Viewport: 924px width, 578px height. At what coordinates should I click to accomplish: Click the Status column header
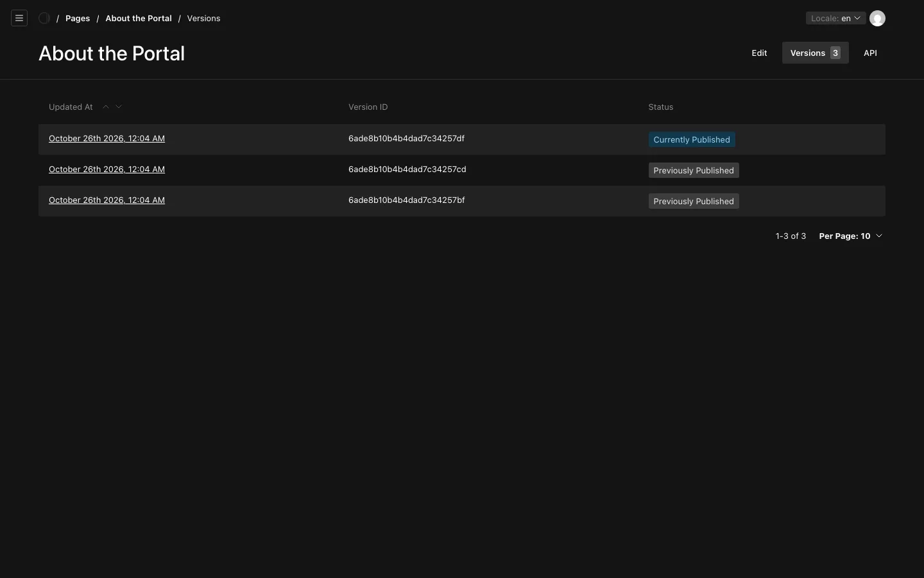coord(660,107)
